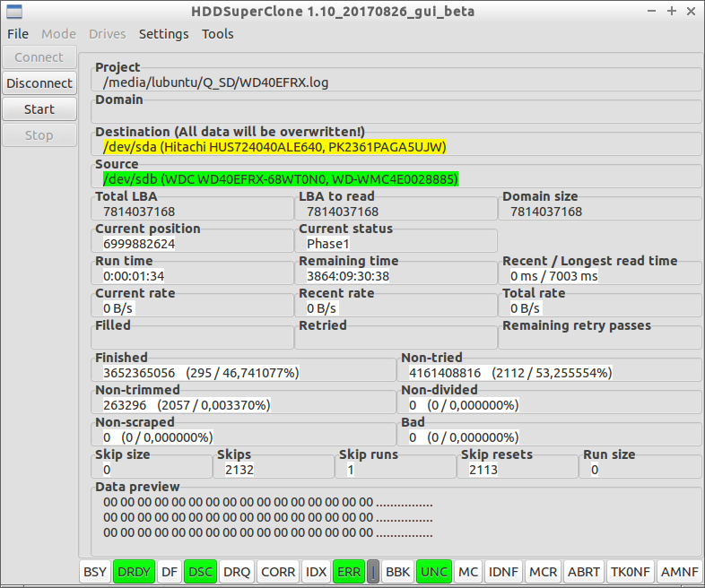Click the green ERR status indicator
Screen dimensions: 705x588
tap(348, 572)
